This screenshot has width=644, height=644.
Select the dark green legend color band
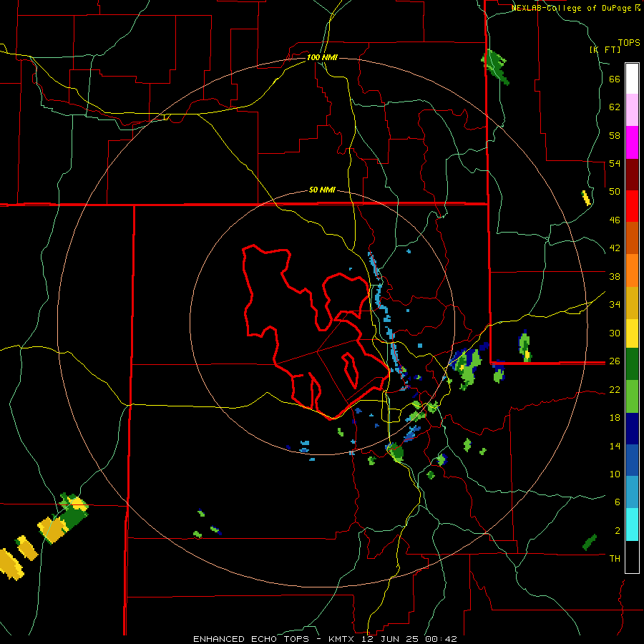click(x=632, y=364)
